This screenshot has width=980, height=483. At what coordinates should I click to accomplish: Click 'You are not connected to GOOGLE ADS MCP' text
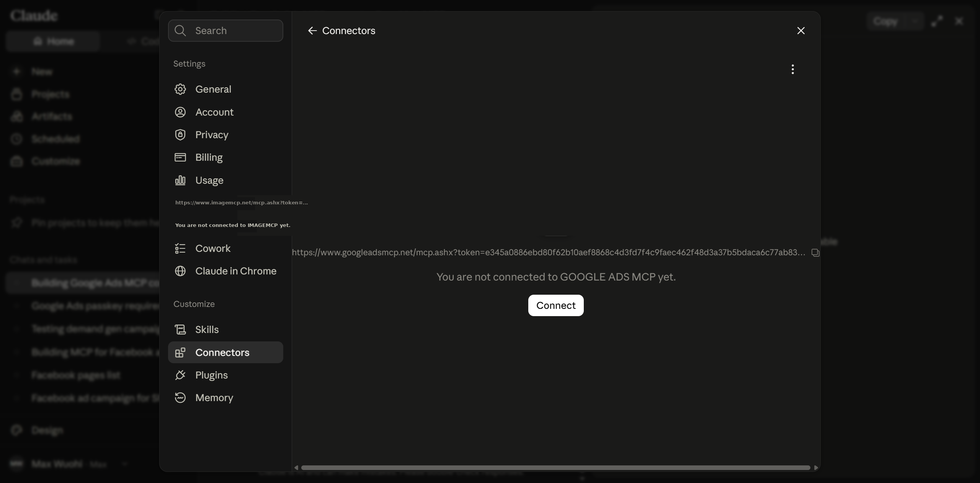pyautogui.click(x=556, y=277)
